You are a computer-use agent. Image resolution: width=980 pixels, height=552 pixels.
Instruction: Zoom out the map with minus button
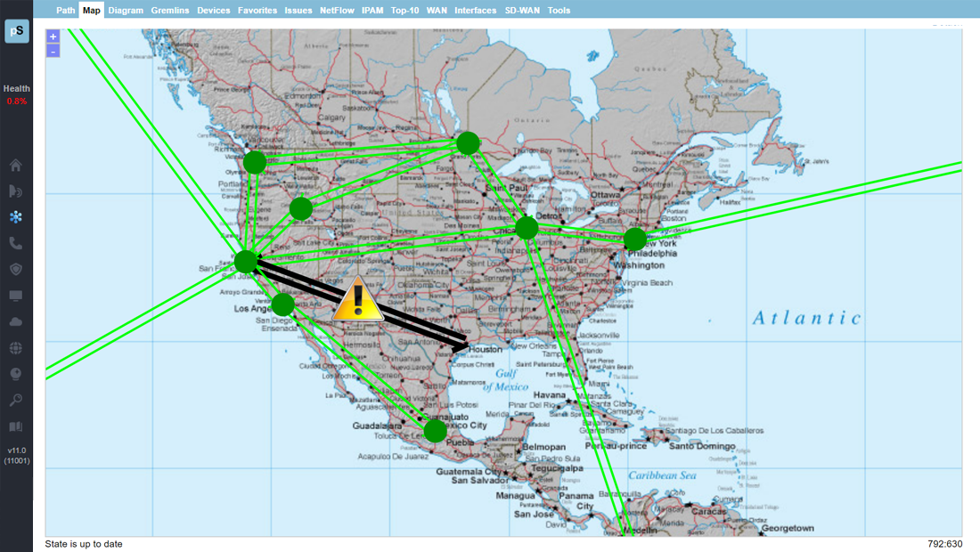pyautogui.click(x=53, y=52)
